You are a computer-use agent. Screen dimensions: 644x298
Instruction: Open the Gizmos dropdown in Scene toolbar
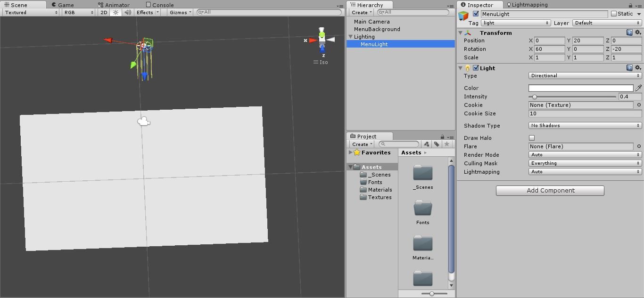tap(179, 12)
